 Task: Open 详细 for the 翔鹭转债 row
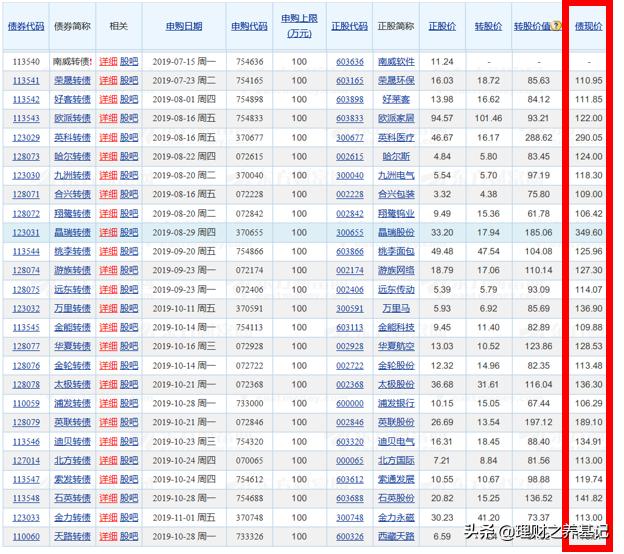108,214
